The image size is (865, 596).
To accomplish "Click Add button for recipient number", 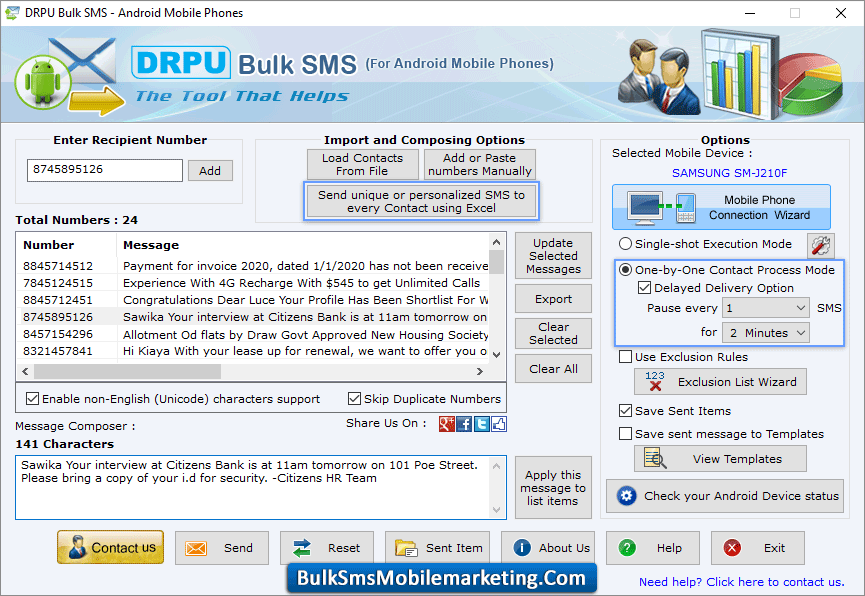I will (210, 171).
